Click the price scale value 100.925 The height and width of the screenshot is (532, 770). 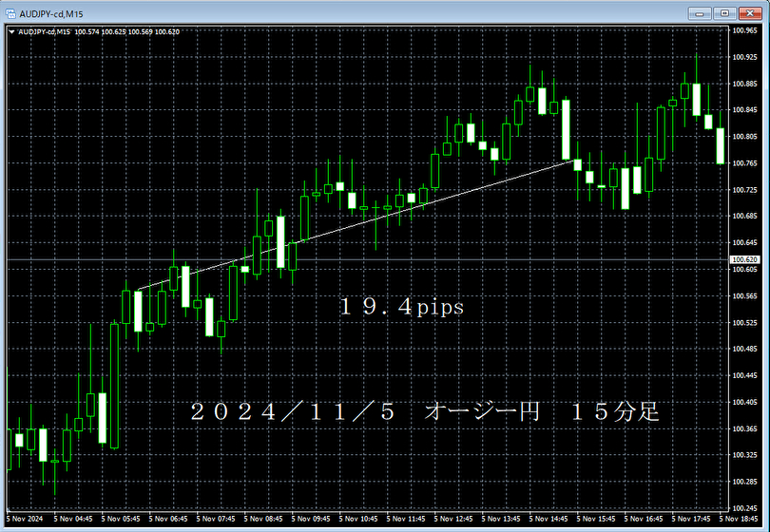(744, 57)
